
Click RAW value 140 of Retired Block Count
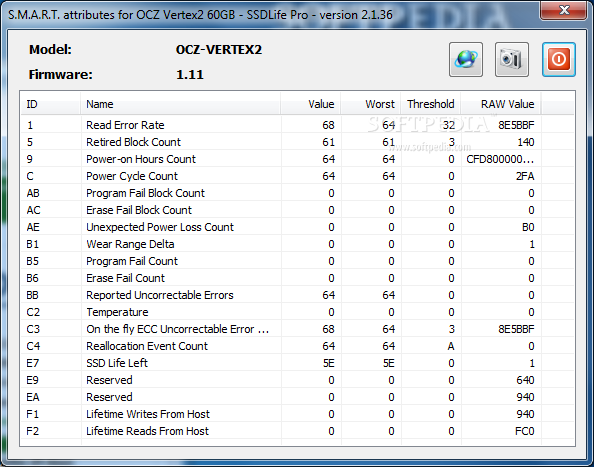point(525,142)
